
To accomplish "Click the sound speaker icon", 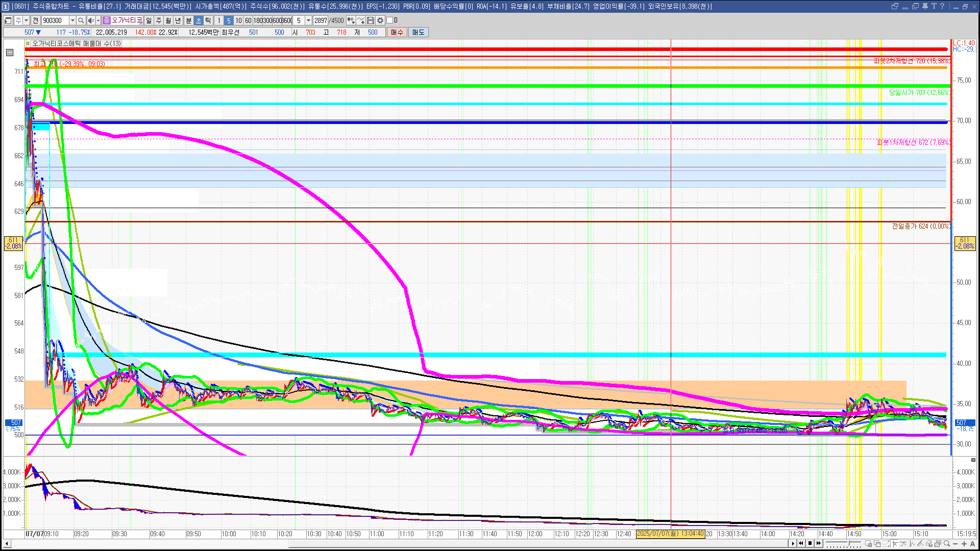I will (x=90, y=20).
